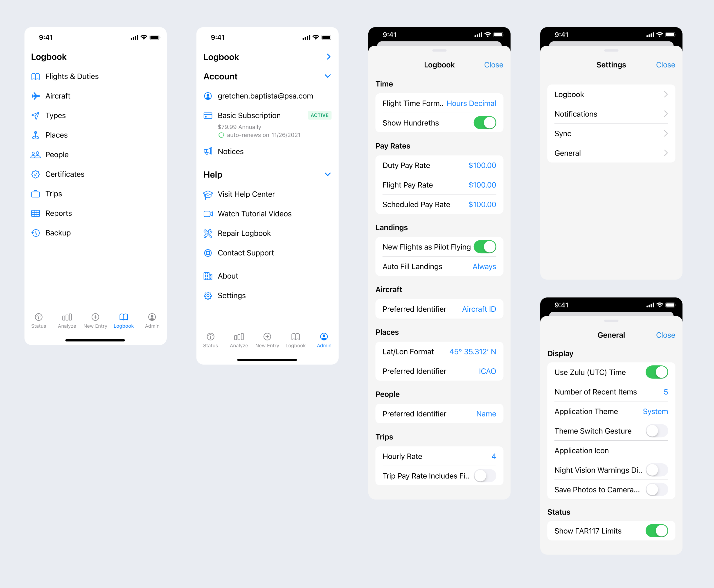Select the Trips briefcase icon
The image size is (714, 588).
point(36,194)
